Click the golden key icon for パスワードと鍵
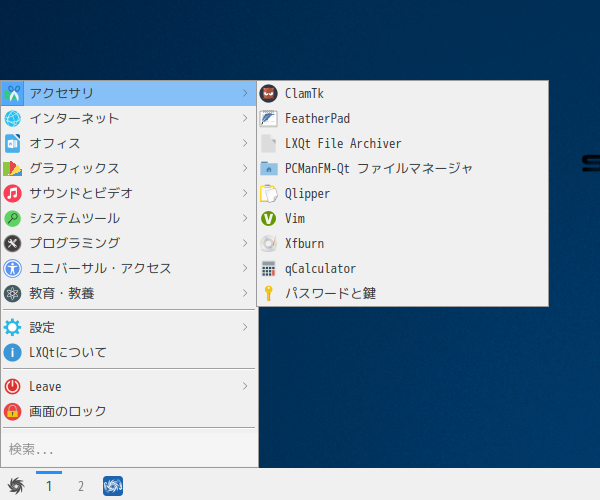Image resolution: width=600 pixels, height=500 pixels. pyautogui.click(x=268, y=293)
